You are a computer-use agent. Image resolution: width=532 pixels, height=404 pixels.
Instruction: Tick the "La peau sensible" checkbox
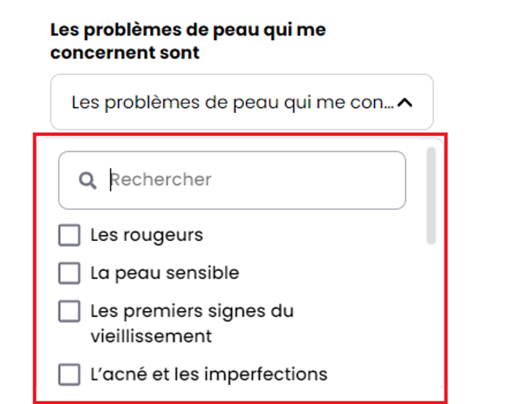69,273
